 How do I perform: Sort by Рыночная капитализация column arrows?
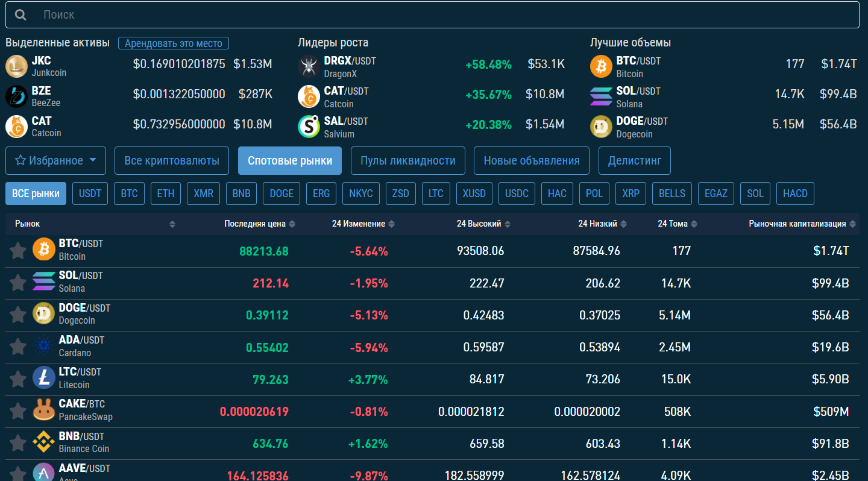point(852,224)
